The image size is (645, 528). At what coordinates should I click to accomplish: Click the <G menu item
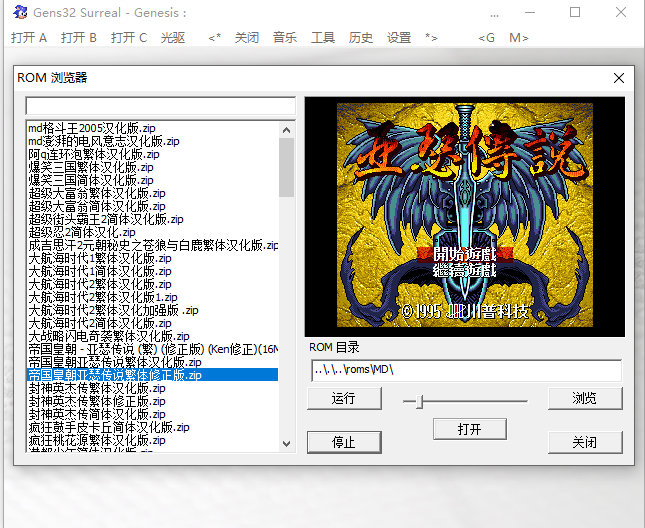pyautogui.click(x=486, y=38)
